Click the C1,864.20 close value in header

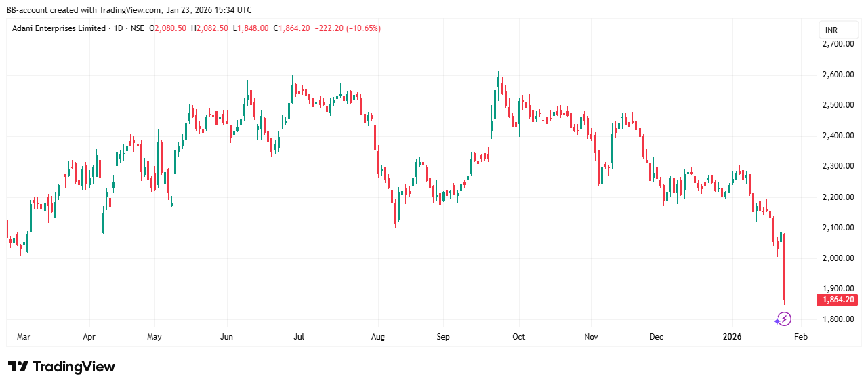click(291, 28)
